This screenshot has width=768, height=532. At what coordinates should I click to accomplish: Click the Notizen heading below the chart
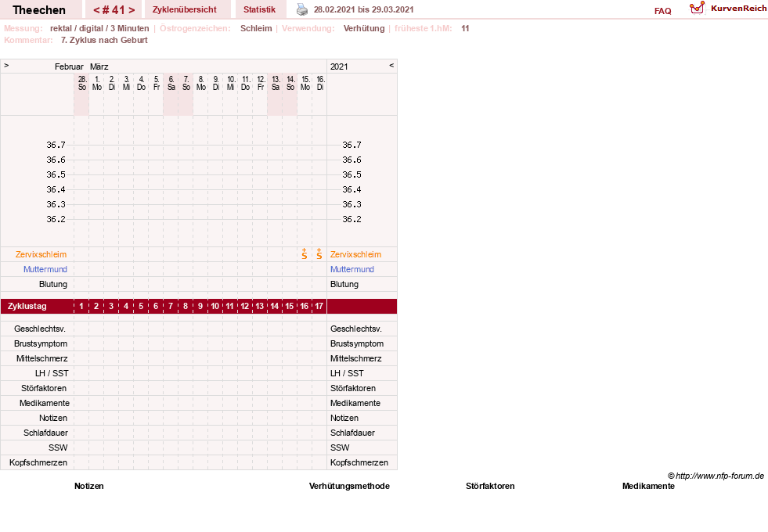tap(89, 486)
